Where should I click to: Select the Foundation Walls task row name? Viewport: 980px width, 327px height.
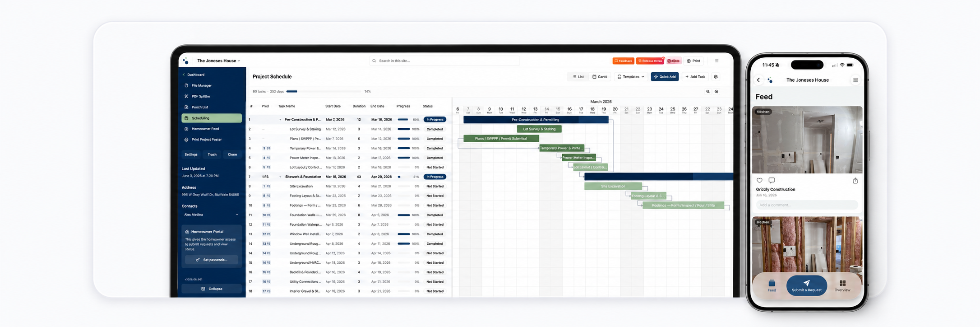(305, 215)
